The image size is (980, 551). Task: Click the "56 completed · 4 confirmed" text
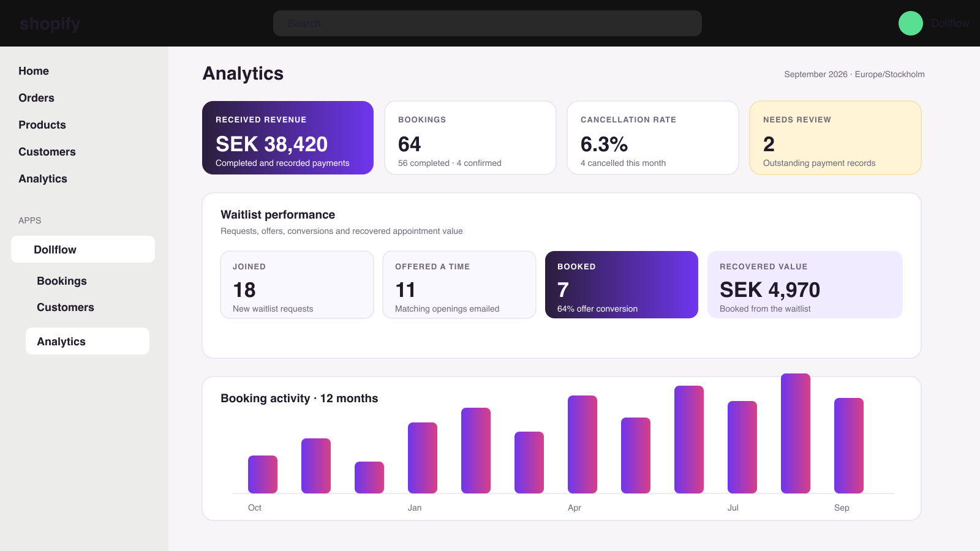click(450, 163)
